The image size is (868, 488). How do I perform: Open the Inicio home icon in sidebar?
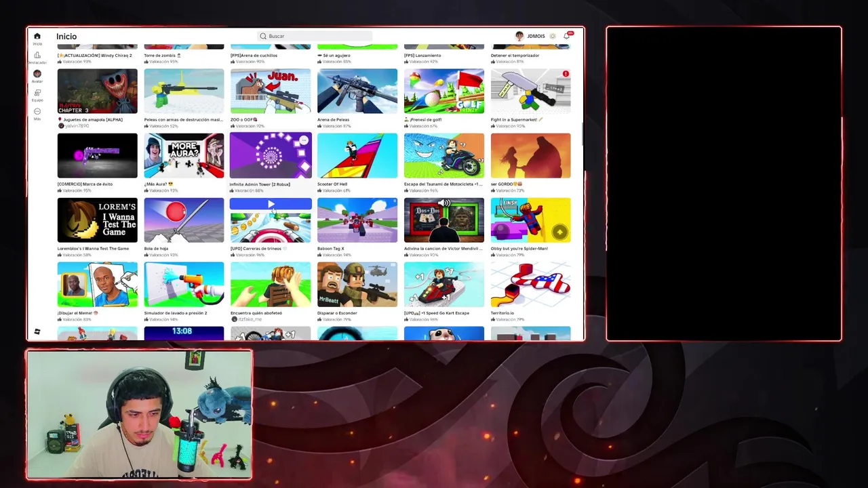point(37,36)
